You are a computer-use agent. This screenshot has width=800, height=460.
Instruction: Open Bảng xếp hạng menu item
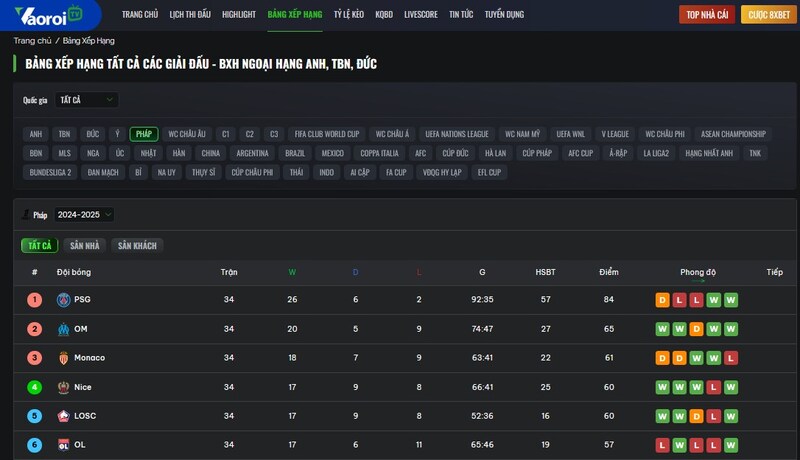[295, 15]
